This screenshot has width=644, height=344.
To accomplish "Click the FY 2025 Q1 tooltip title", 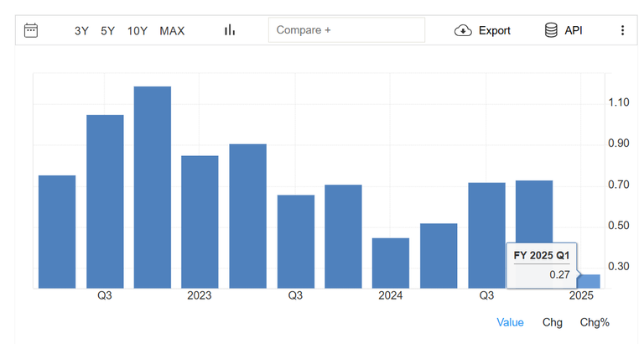I will [542, 255].
